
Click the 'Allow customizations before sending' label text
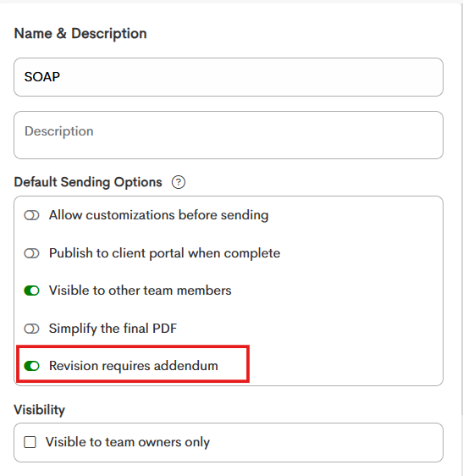pos(158,215)
